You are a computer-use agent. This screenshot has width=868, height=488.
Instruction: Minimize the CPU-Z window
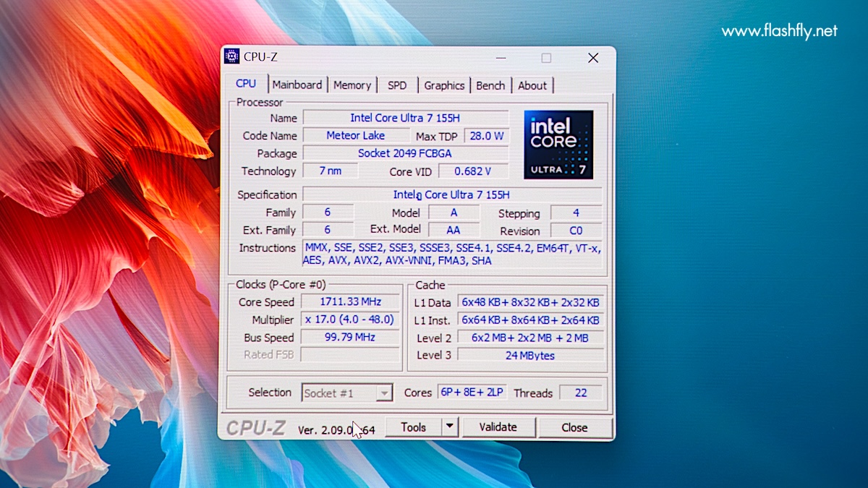pyautogui.click(x=500, y=58)
